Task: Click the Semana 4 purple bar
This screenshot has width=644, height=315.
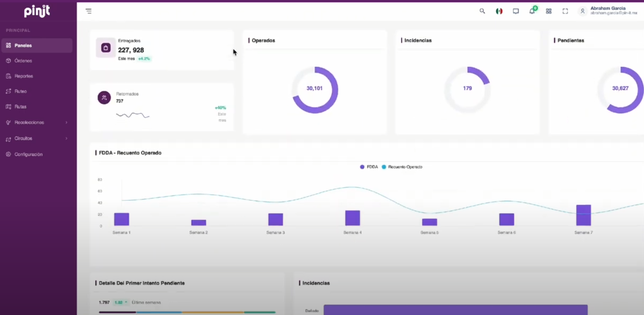Action: click(x=352, y=218)
